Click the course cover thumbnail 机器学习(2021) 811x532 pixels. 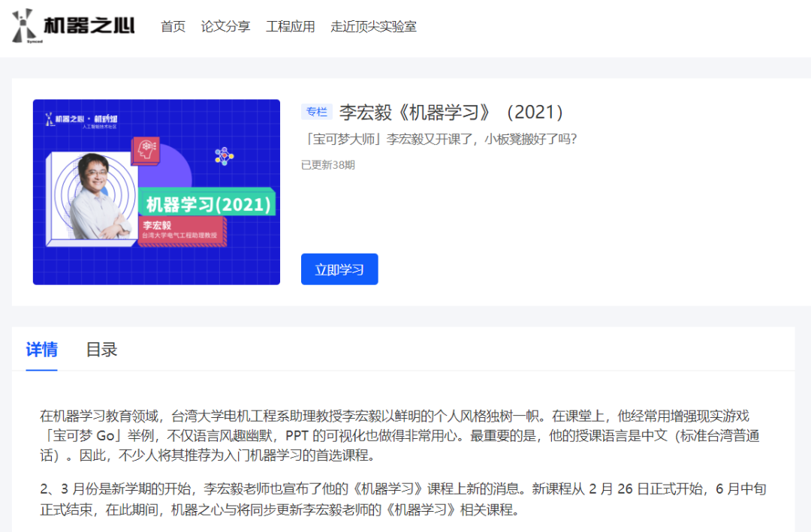click(156, 192)
